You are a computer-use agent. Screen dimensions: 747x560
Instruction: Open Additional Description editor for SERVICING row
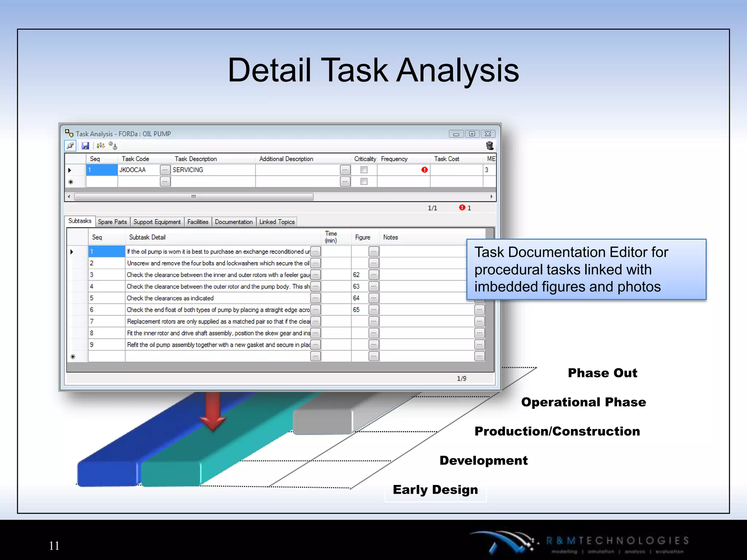click(345, 170)
